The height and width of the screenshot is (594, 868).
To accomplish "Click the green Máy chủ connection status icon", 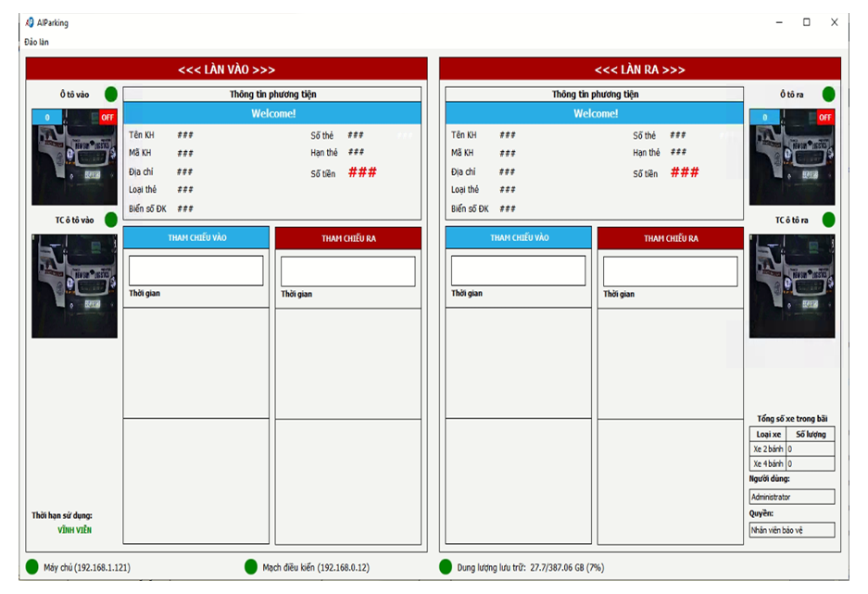I will [32, 566].
